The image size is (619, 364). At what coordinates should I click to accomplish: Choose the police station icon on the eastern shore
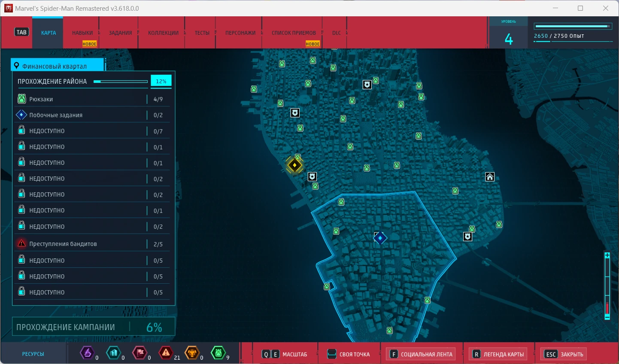tap(467, 237)
